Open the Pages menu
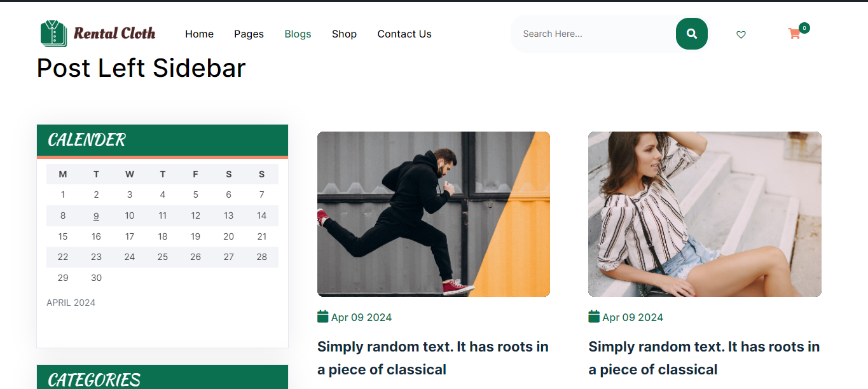 point(249,34)
